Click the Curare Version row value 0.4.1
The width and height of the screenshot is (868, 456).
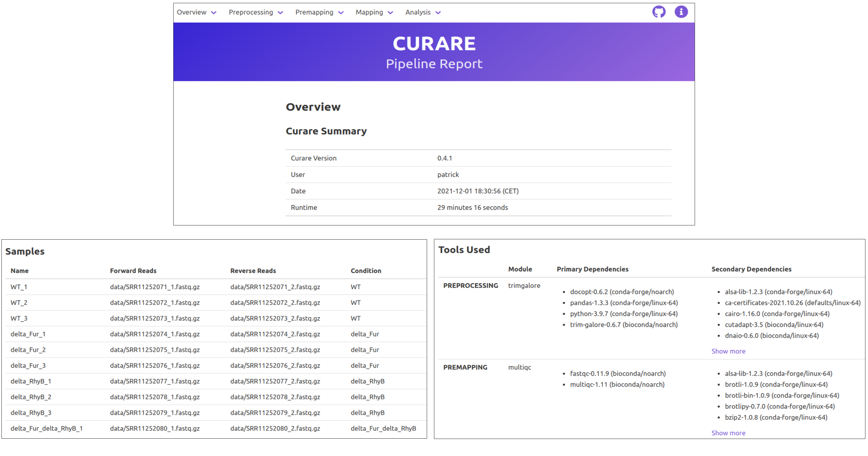pyautogui.click(x=444, y=158)
